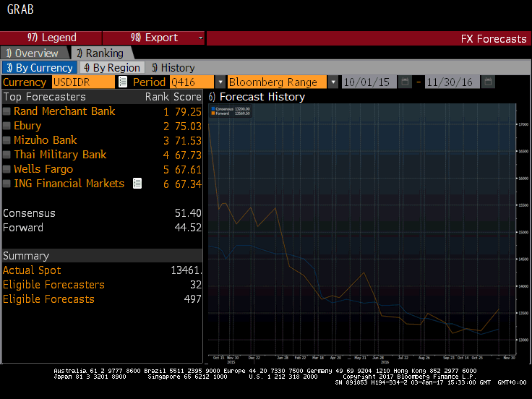Click the Forward orange legend swatch

pos(213,113)
